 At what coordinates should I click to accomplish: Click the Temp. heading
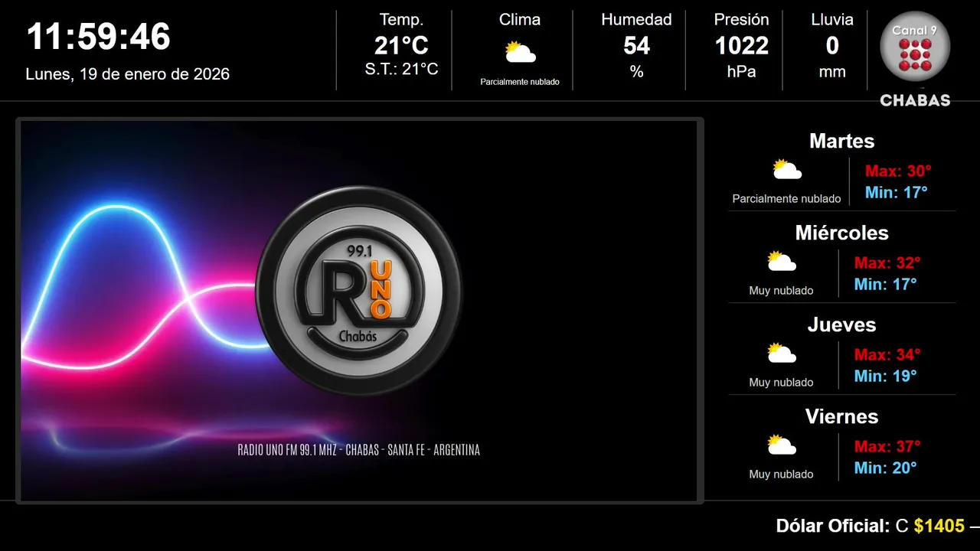point(401,20)
